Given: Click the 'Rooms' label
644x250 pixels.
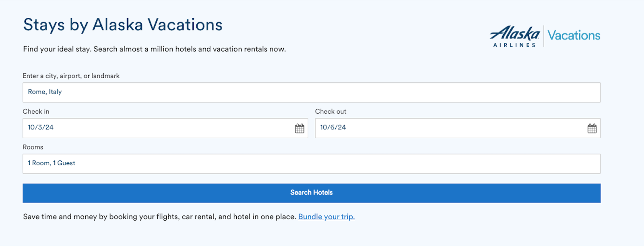Looking at the screenshot, I should [33, 147].
